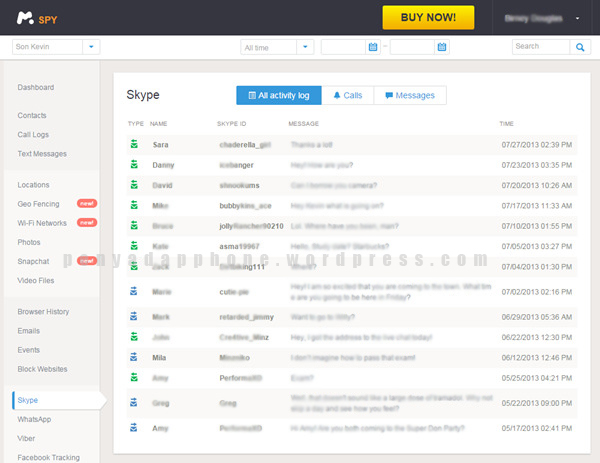Select Browser History in the sidebar

(x=43, y=312)
